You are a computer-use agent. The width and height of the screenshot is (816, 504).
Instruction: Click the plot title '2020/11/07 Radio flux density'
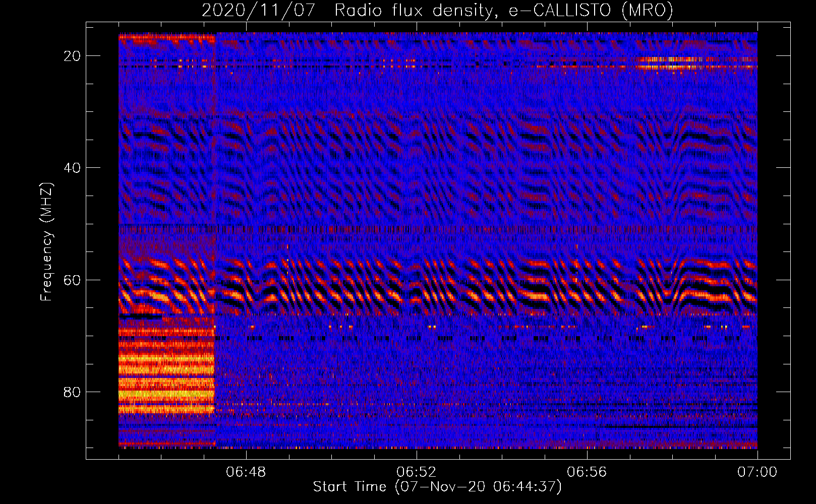click(x=437, y=10)
